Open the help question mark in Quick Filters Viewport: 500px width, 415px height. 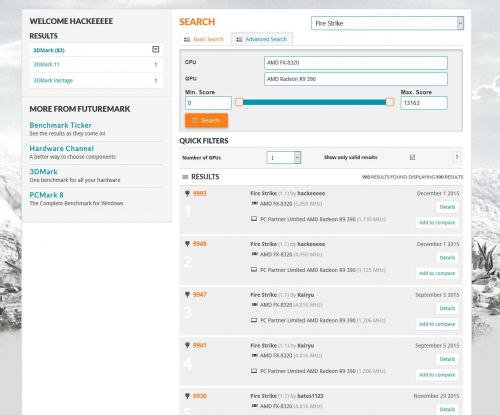457,157
